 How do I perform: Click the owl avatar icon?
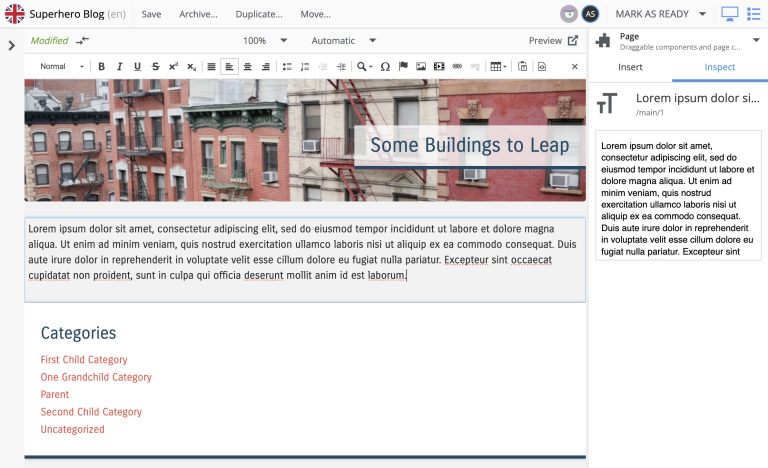pos(569,14)
